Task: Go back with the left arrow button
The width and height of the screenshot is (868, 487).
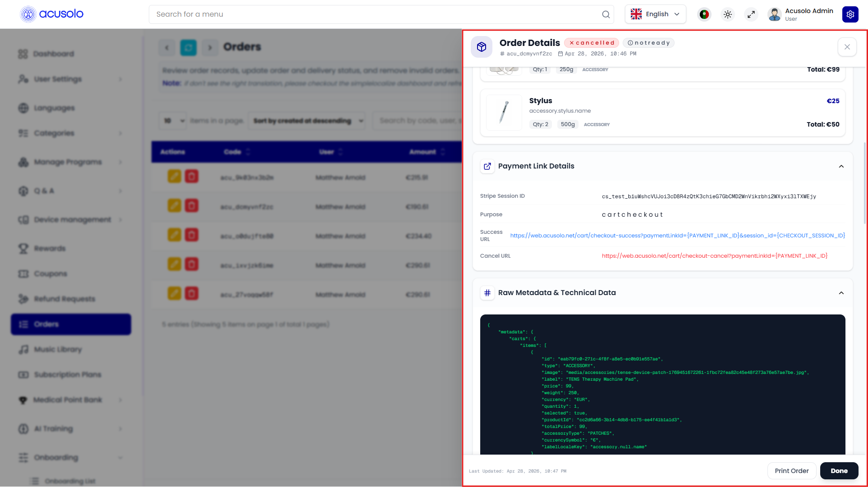Action: (x=167, y=47)
